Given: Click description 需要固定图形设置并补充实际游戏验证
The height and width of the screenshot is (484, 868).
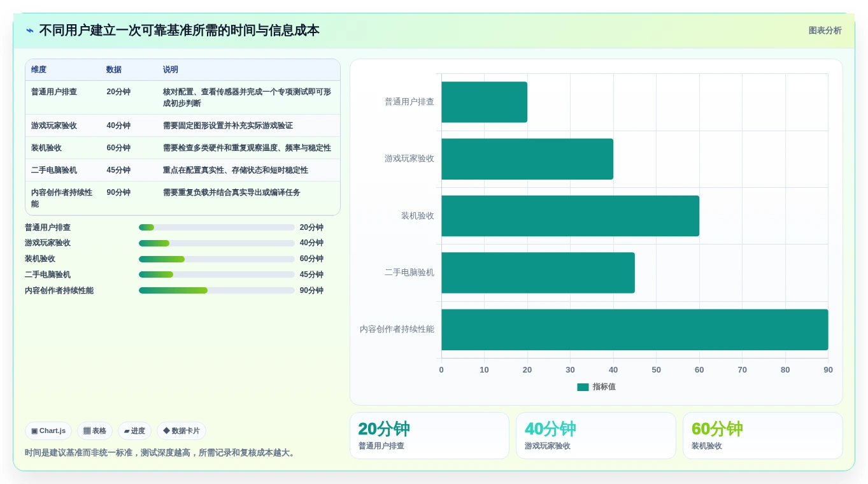Looking at the screenshot, I should [228, 125].
